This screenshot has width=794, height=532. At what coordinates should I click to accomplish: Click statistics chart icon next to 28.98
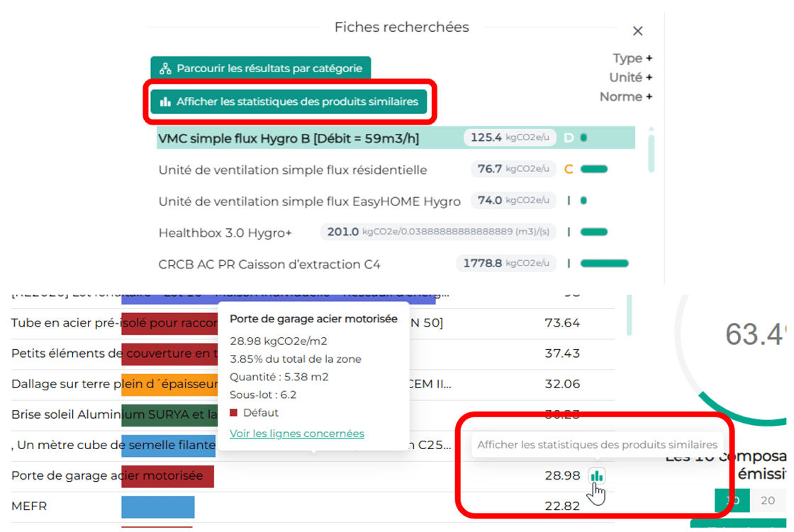(x=597, y=476)
